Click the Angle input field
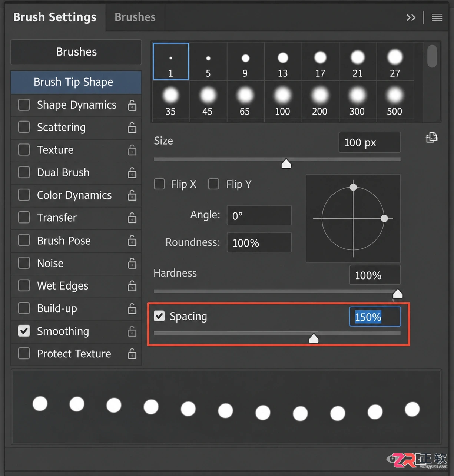 (259, 215)
